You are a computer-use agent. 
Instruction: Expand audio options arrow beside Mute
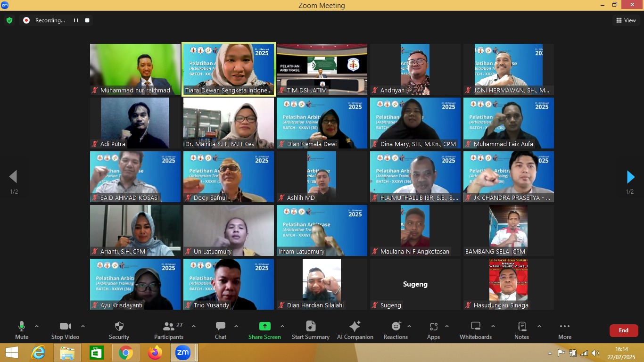click(37, 326)
